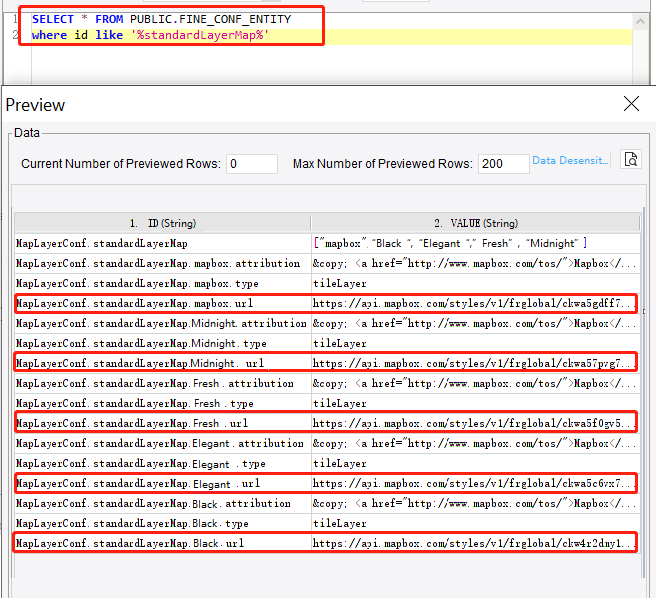The height and width of the screenshot is (598, 656).
Task: Click the highlighted where clause line
Action: [150, 36]
